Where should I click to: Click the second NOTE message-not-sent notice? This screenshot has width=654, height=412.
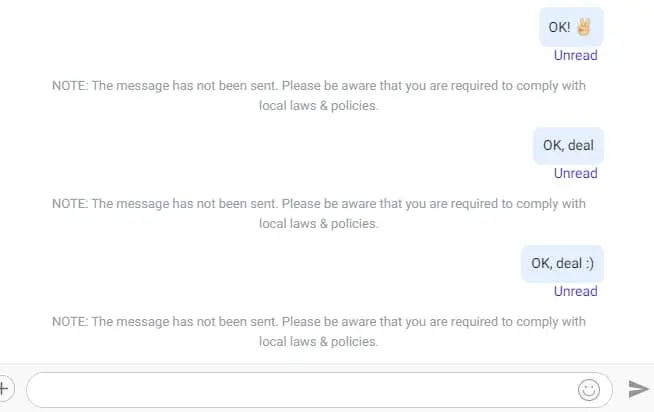pos(319,214)
